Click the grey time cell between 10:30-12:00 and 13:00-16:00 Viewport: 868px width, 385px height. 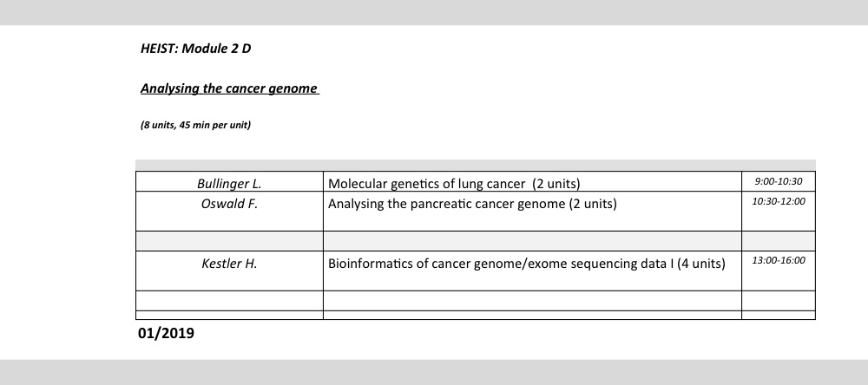(779, 241)
